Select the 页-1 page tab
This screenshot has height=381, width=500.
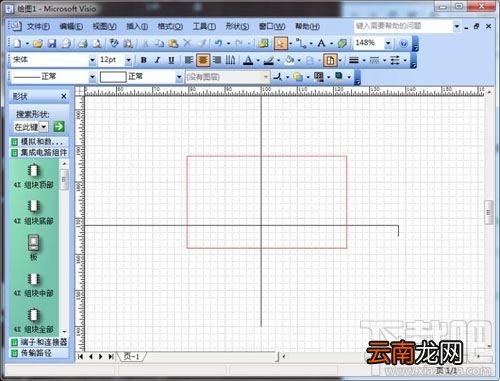pos(132,356)
